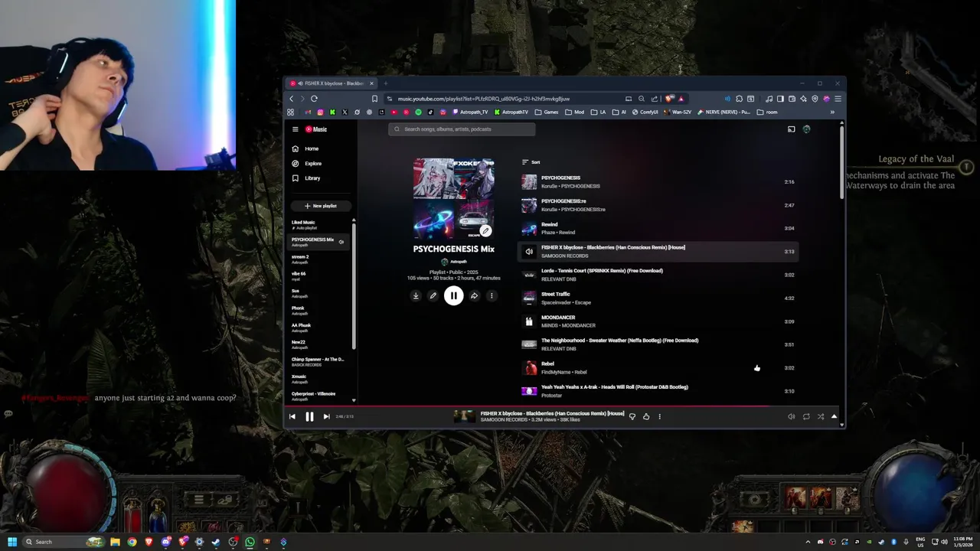Focus the search songs, albums, artists field
The width and height of the screenshot is (980, 551).
click(x=462, y=129)
